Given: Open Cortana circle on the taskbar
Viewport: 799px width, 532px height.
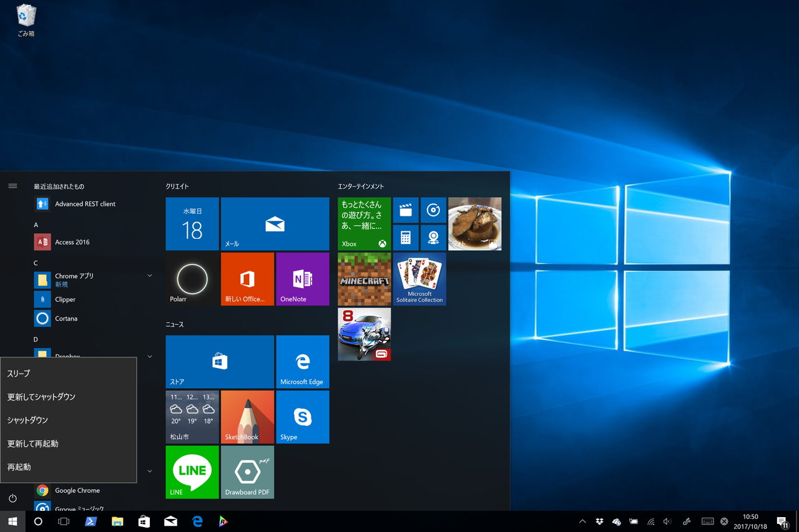Looking at the screenshot, I should point(38,521).
